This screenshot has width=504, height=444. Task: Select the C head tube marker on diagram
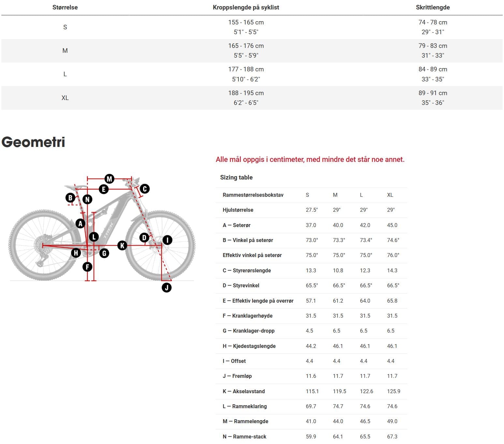click(x=145, y=189)
